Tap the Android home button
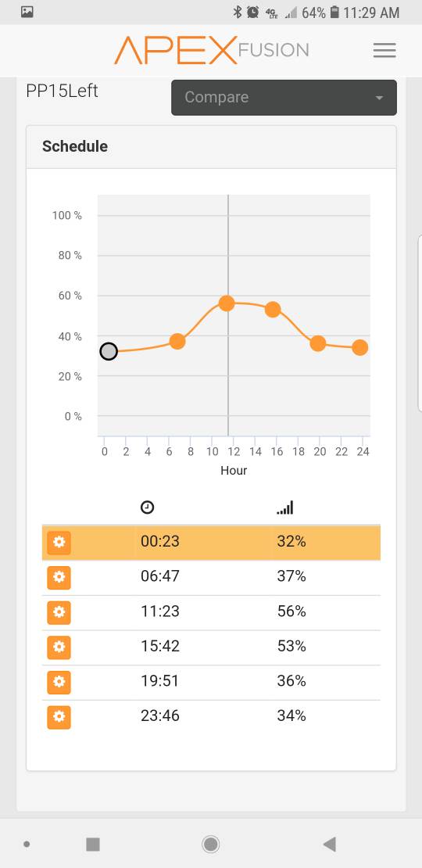Image resolution: width=422 pixels, height=868 pixels. (210, 844)
